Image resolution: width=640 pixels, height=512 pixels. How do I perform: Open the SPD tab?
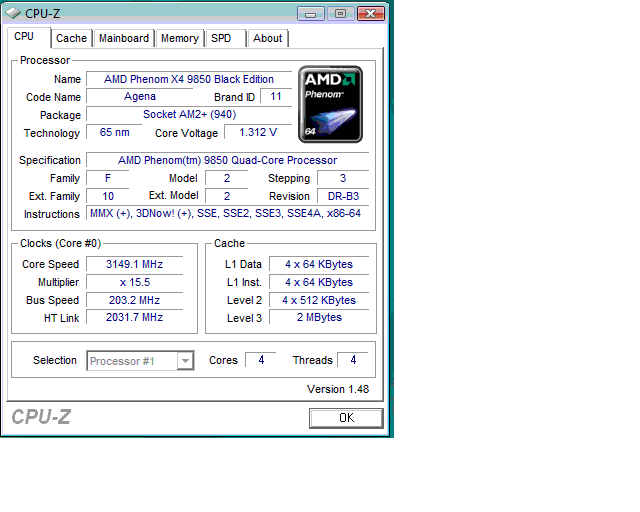point(226,38)
